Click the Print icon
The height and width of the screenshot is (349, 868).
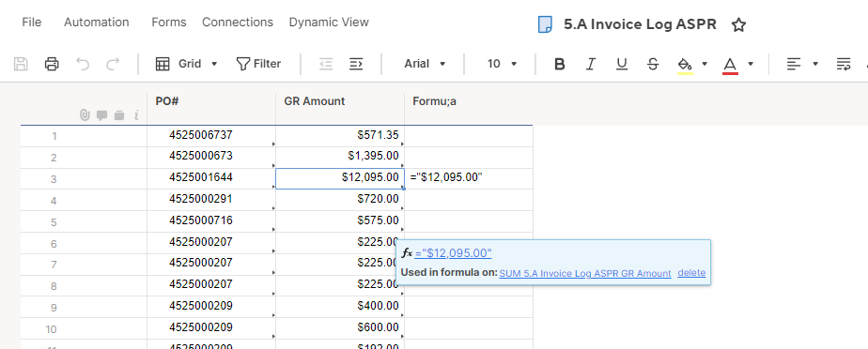52,64
